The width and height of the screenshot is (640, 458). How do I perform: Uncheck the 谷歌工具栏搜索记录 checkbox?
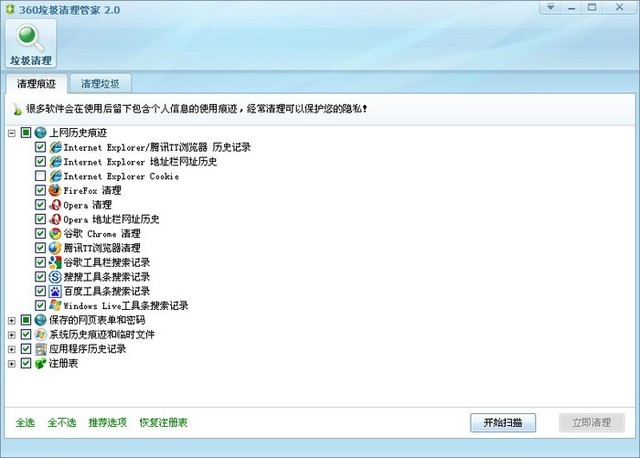[40, 262]
